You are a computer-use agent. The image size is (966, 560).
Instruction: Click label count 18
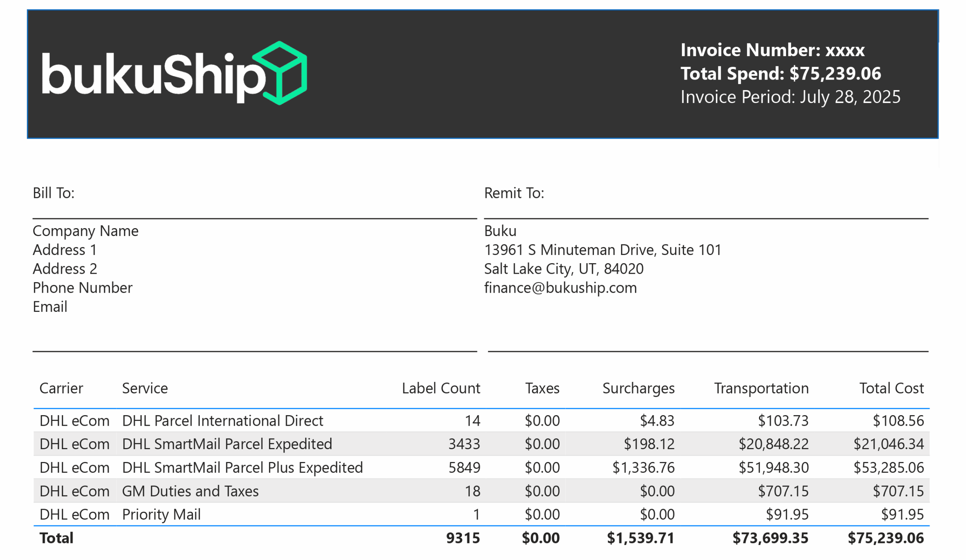click(x=472, y=491)
